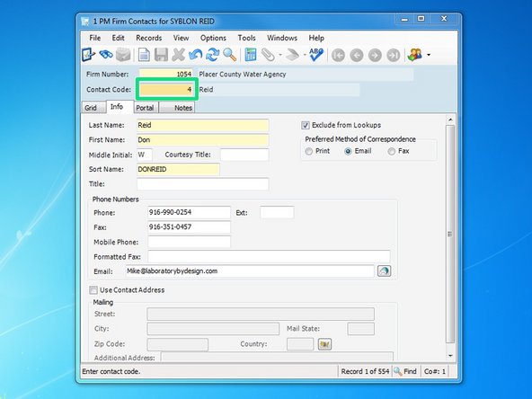Click scrollbar up arrow

[450, 120]
